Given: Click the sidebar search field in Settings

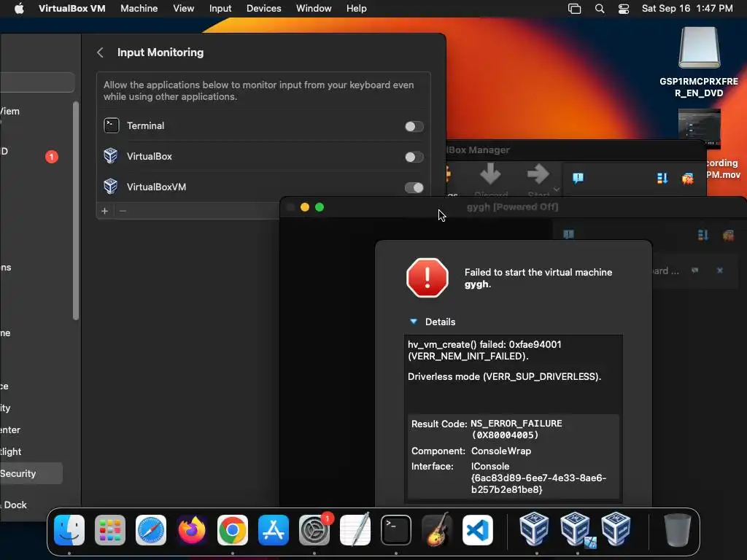Looking at the screenshot, I should [x=37, y=82].
